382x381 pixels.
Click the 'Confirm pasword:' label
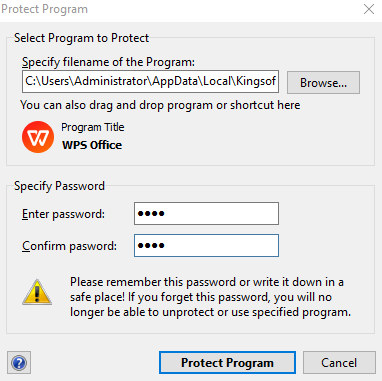pyautogui.click(x=69, y=246)
